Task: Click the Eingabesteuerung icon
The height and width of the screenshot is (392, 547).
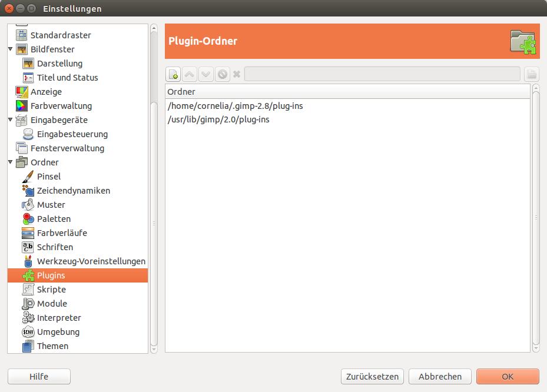Action: coord(28,134)
